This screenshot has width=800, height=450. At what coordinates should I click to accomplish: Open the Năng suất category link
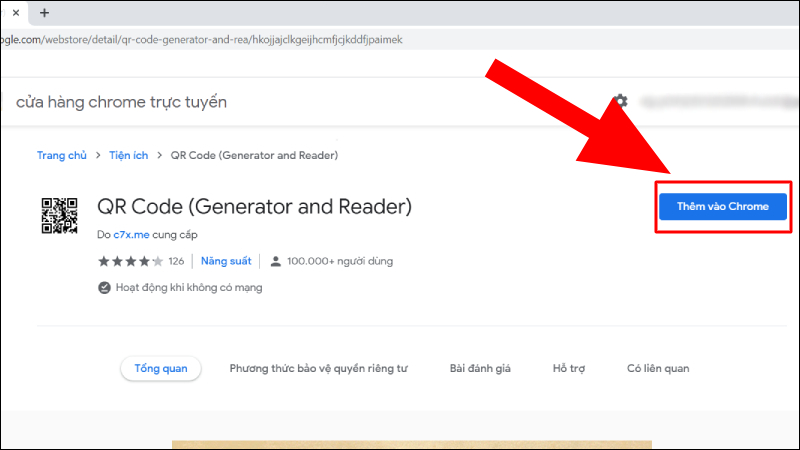(x=225, y=261)
